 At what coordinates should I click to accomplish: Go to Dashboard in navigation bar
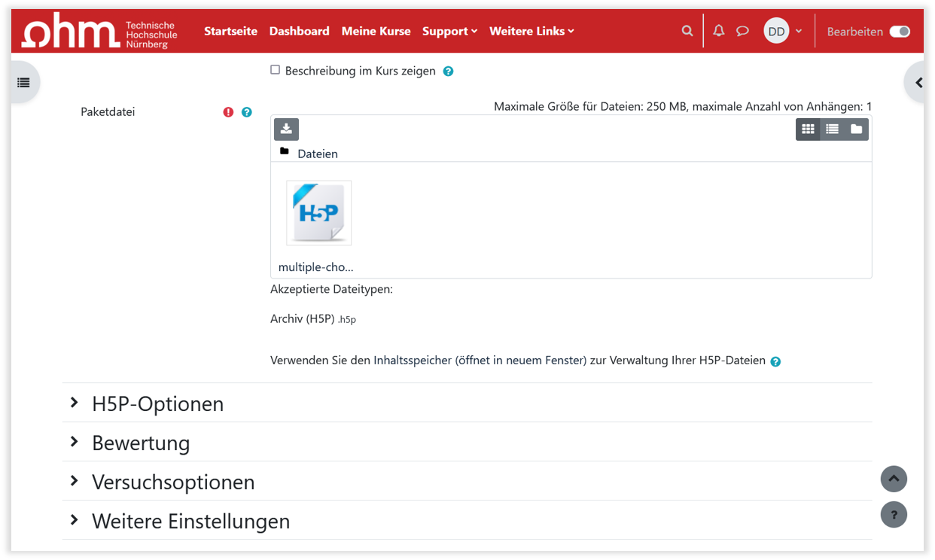coord(299,31)
